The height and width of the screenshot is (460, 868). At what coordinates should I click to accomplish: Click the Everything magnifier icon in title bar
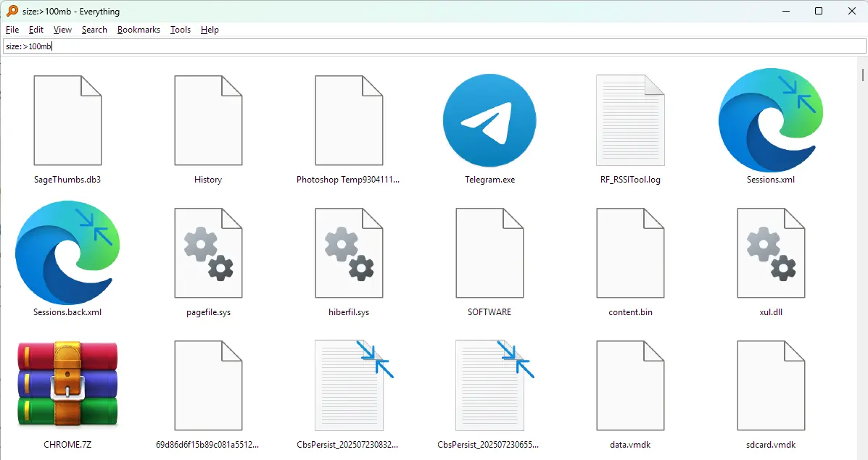pos(12,11)
